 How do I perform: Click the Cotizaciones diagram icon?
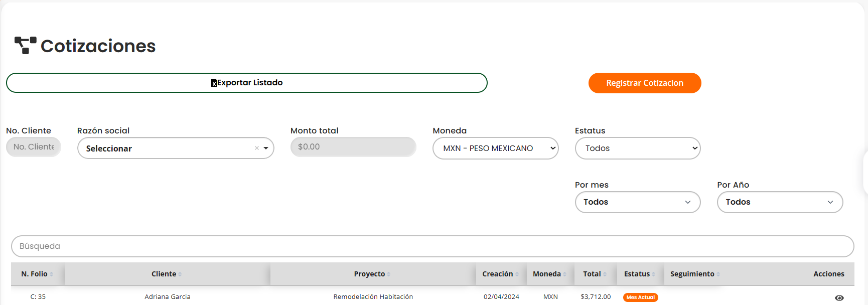[x=25, y=45]
